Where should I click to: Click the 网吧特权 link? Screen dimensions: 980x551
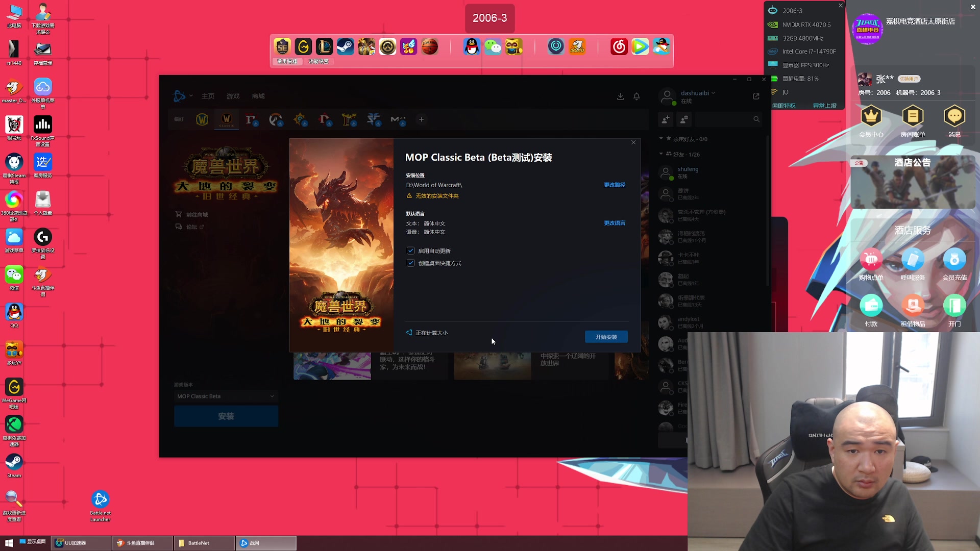coord(783,106)
